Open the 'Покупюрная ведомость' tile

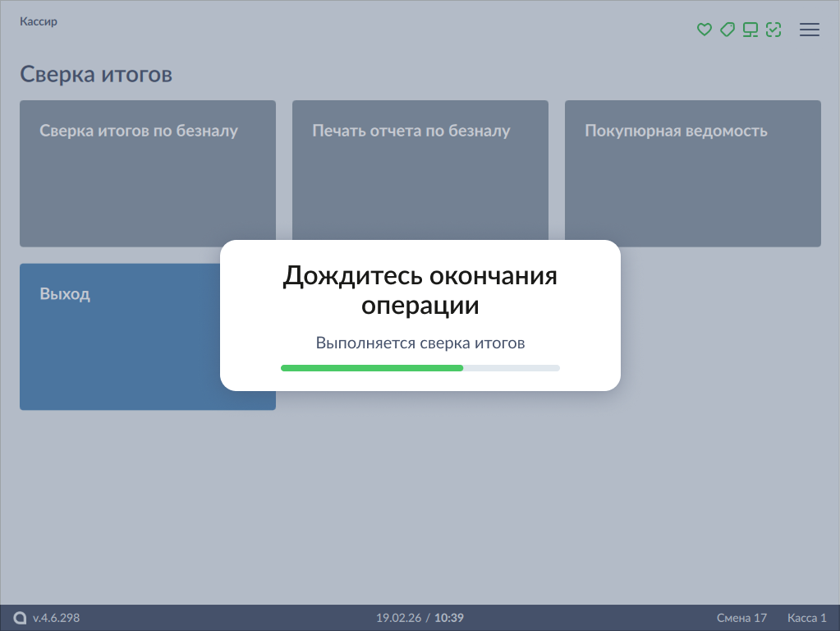[692, 173]
